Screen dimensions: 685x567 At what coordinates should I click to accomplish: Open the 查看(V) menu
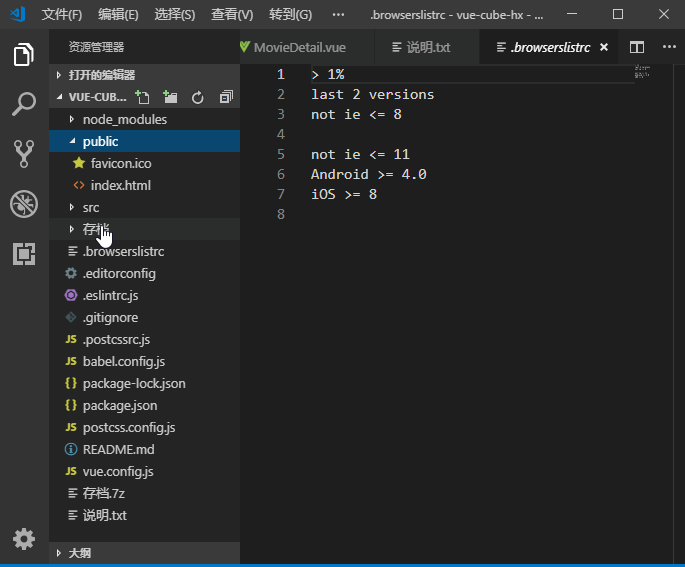232,14
